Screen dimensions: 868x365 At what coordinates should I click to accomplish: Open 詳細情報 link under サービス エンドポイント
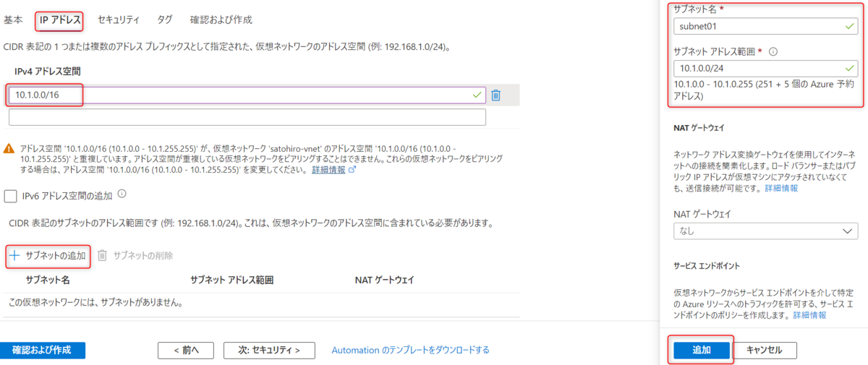tap(809, 316)
